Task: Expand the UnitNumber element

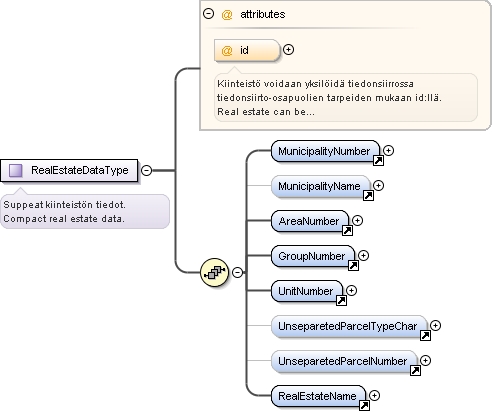Action: (351, 290)
